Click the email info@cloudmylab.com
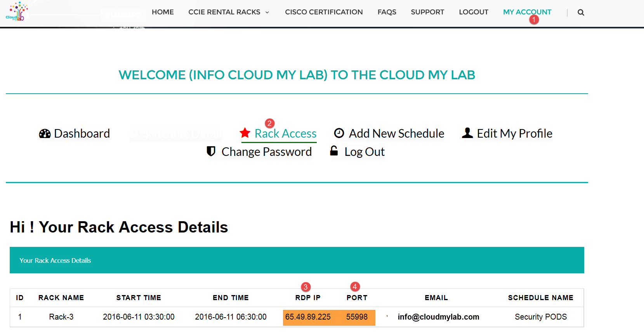 pos(438,317)
